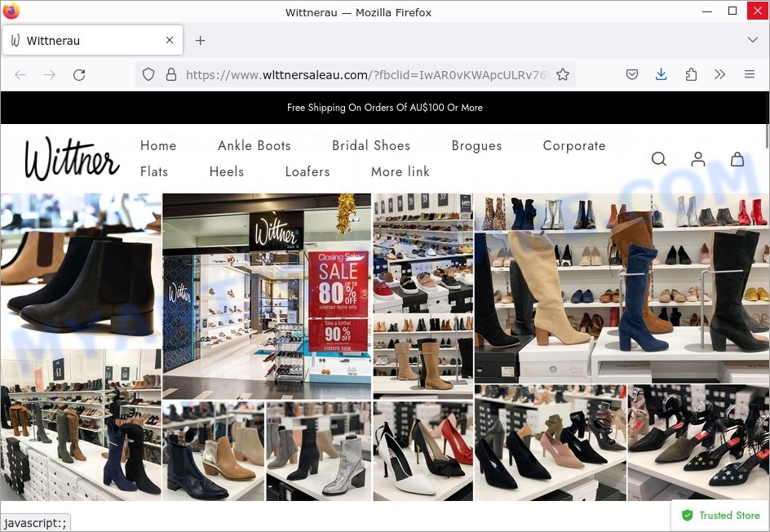
Task: Open the Corporate category
Action: (574, 146)
